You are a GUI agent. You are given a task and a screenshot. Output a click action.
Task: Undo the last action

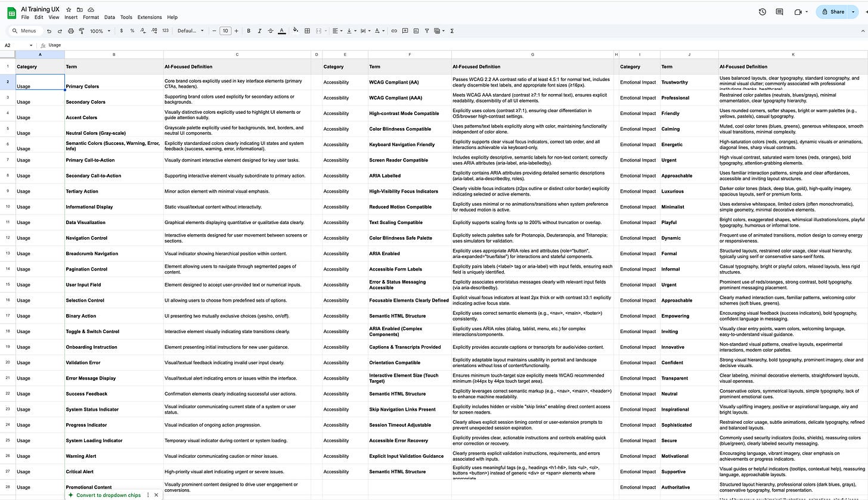pos(49,31)
